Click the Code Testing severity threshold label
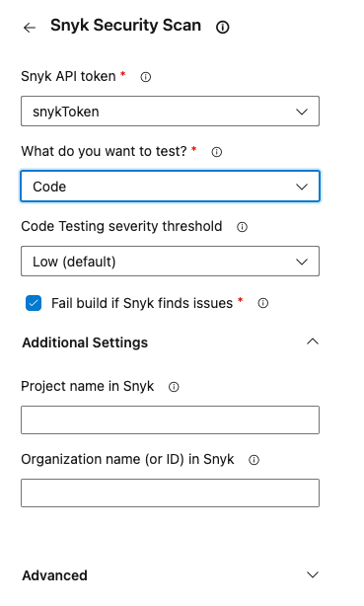The height and width of the screenshot is (606, 364). [x=121, y=226]
